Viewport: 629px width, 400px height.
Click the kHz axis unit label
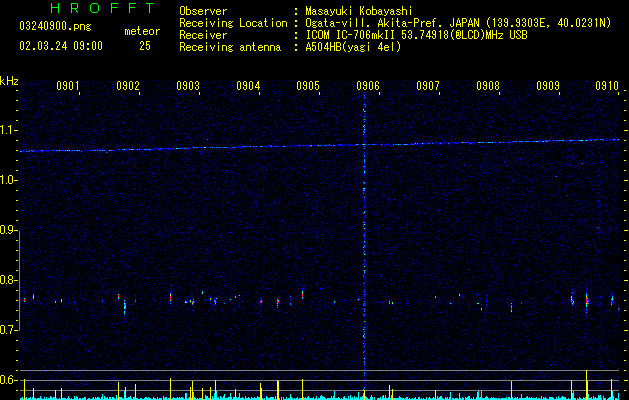tap(9, 81)
